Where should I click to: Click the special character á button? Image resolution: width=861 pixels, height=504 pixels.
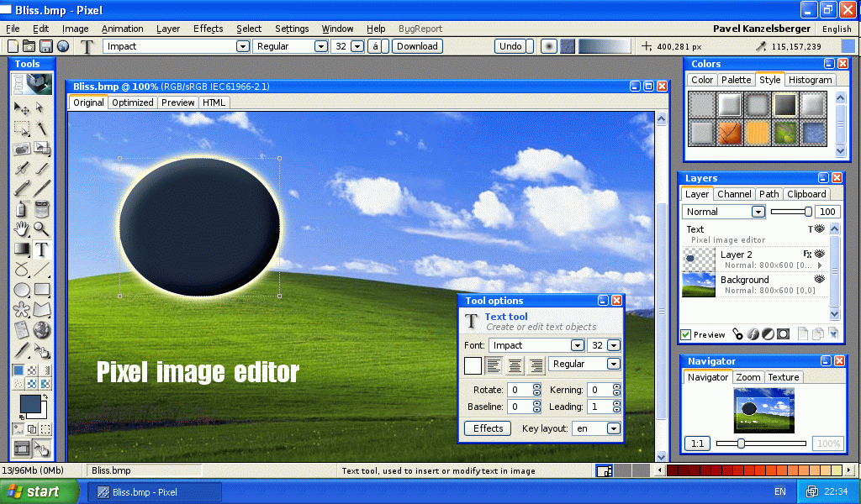point(376,46)
